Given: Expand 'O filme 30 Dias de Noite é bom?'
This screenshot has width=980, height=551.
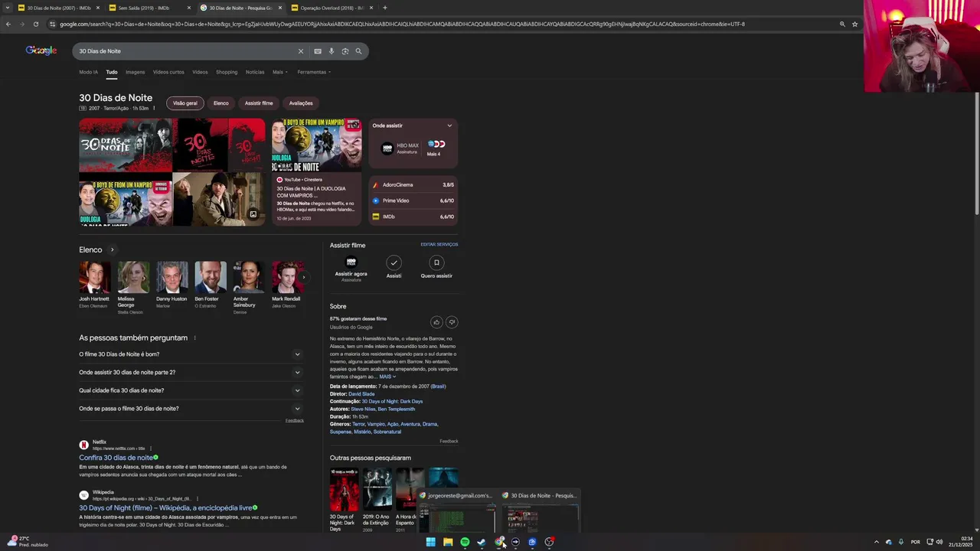Looking at the screenshot, I should (191, 354).
